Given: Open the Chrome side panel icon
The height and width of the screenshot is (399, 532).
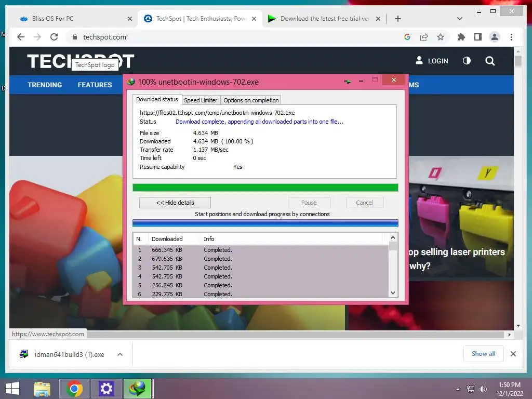Looking at the screenshot, I should (478, 37).
